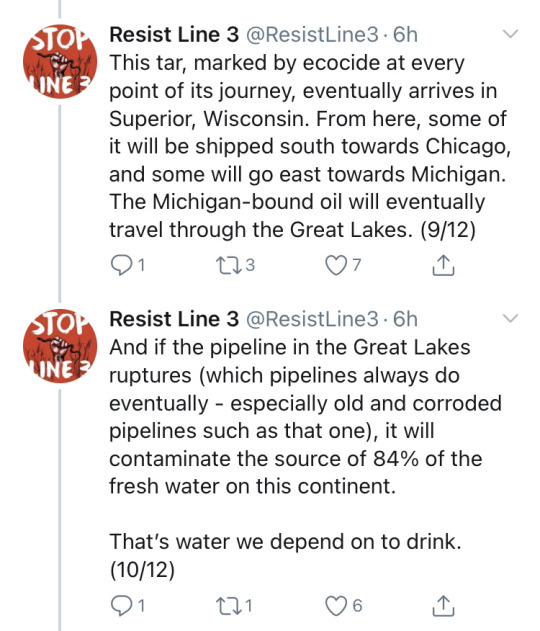The height and width of the screenshot is (631, 540).
Task: Open the Resist Line 3 name on the 10/12 tweet
Action: [x=174, y=319]
